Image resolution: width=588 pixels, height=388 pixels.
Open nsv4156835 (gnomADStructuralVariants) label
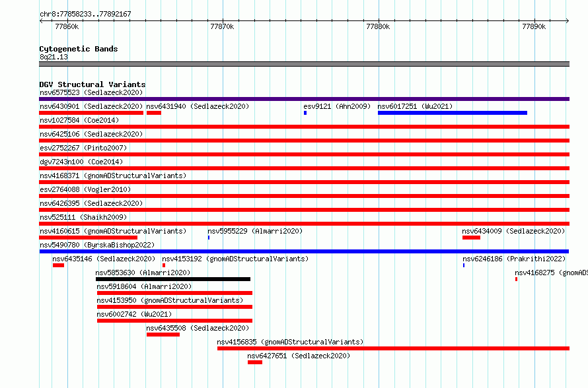290,342
